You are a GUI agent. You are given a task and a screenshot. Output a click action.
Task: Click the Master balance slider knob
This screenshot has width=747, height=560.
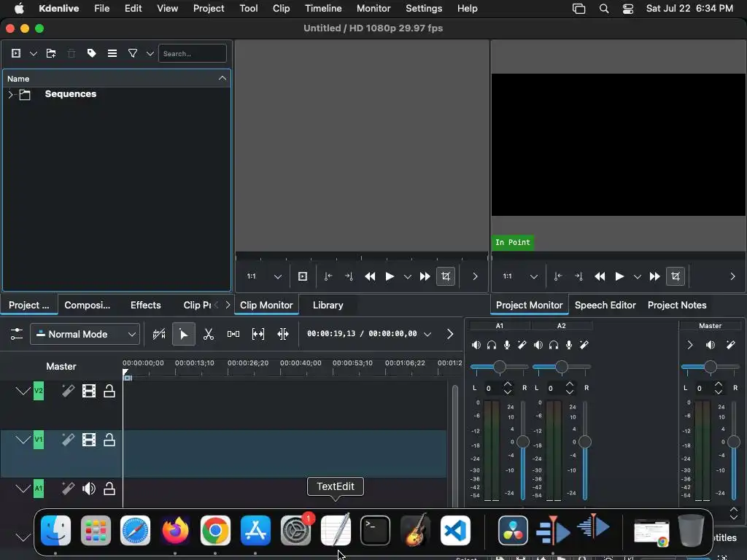(x=711, y=367)
